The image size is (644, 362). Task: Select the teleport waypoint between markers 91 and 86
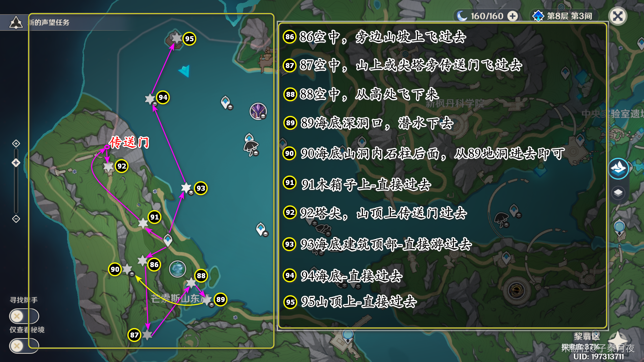pos(168,240)
